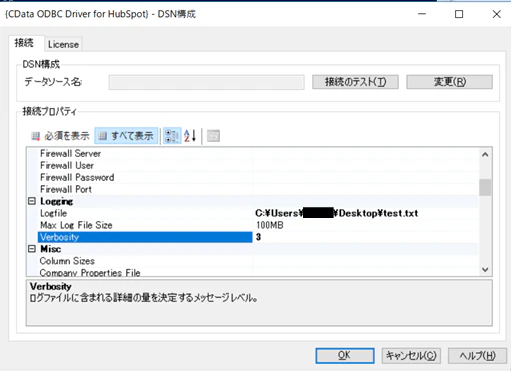
Task: Click the データソース名 input field
Action: tap(206, 82)
